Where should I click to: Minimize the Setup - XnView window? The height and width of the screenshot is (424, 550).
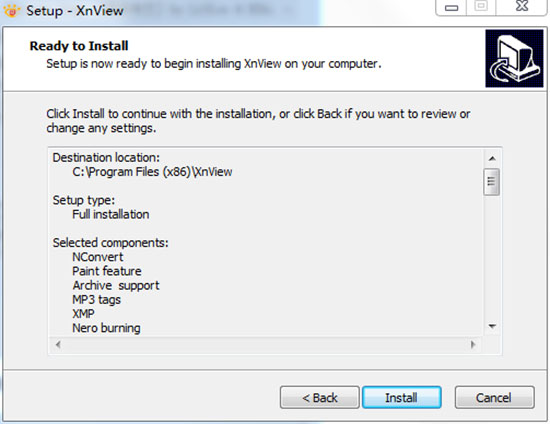click(x=451, y=8)
